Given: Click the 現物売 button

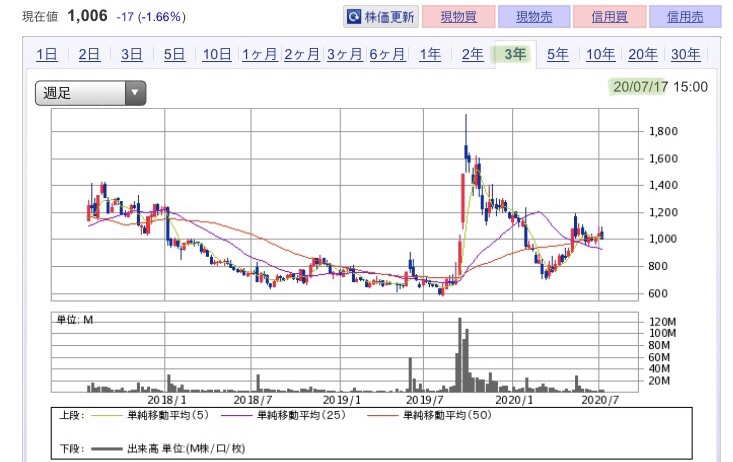Looking at the screenshot, I should coord(534,17).
